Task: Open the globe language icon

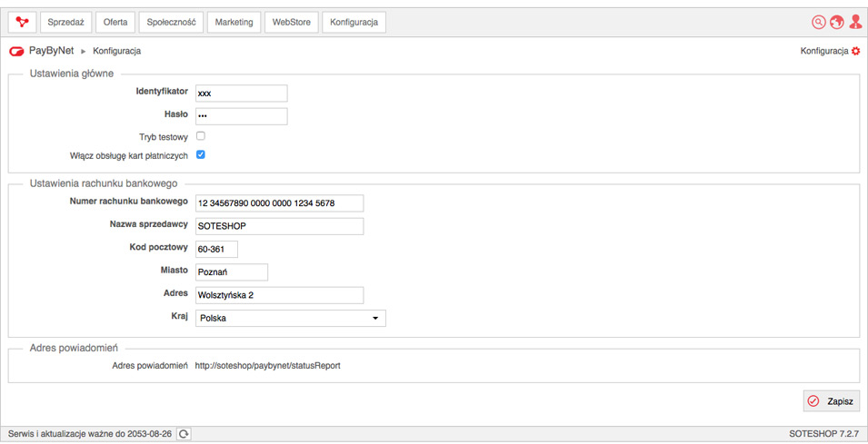Action: click(836, 22)
